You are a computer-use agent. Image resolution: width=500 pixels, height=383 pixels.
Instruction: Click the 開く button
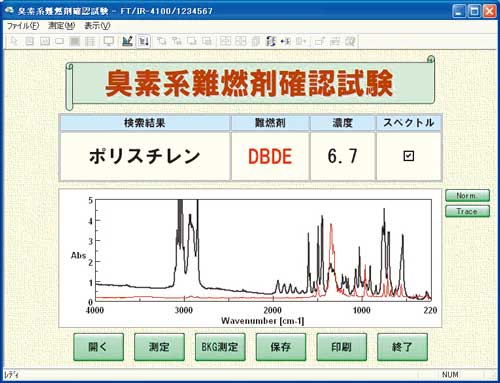pyautogui.click(x=98, y=347)
